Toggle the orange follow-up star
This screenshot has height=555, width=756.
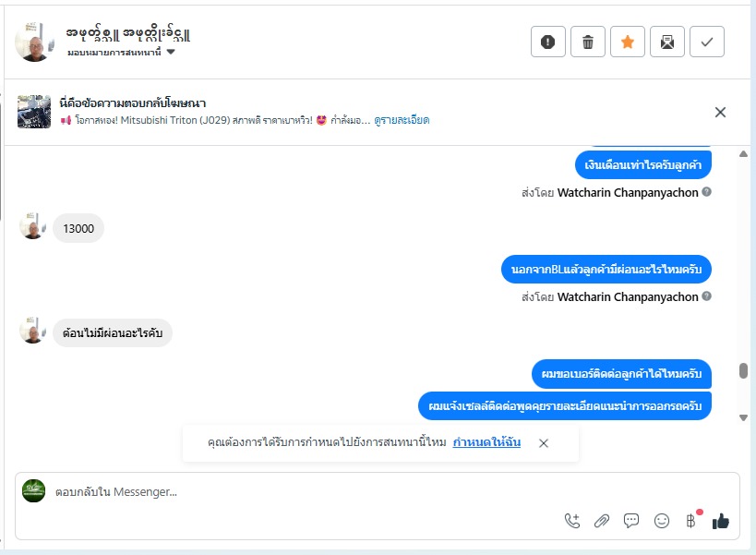(628, 42)
